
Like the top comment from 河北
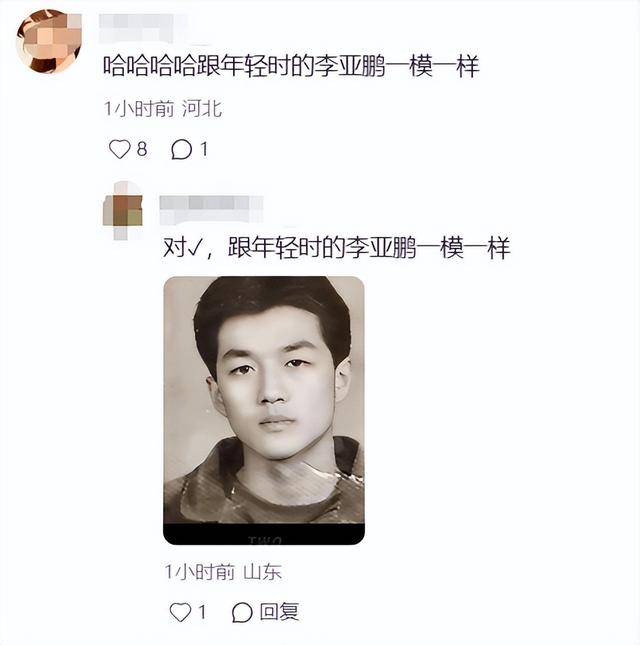pos(120,149)
